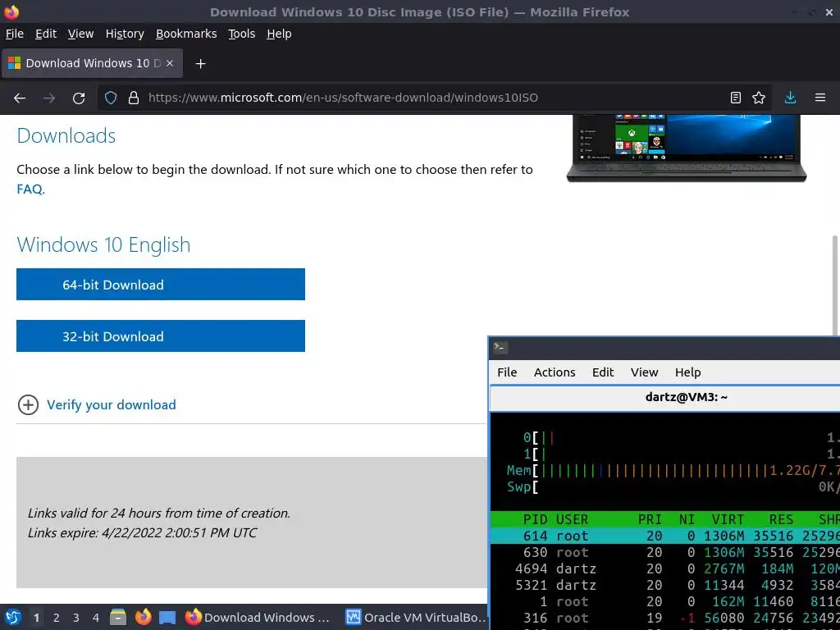Open the system application menu icon

13,617
